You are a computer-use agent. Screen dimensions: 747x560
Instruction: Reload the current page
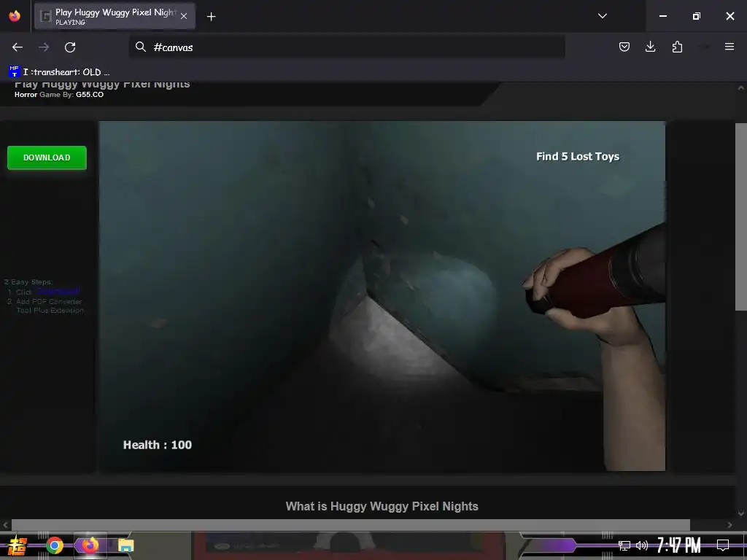tap(70, 47)
